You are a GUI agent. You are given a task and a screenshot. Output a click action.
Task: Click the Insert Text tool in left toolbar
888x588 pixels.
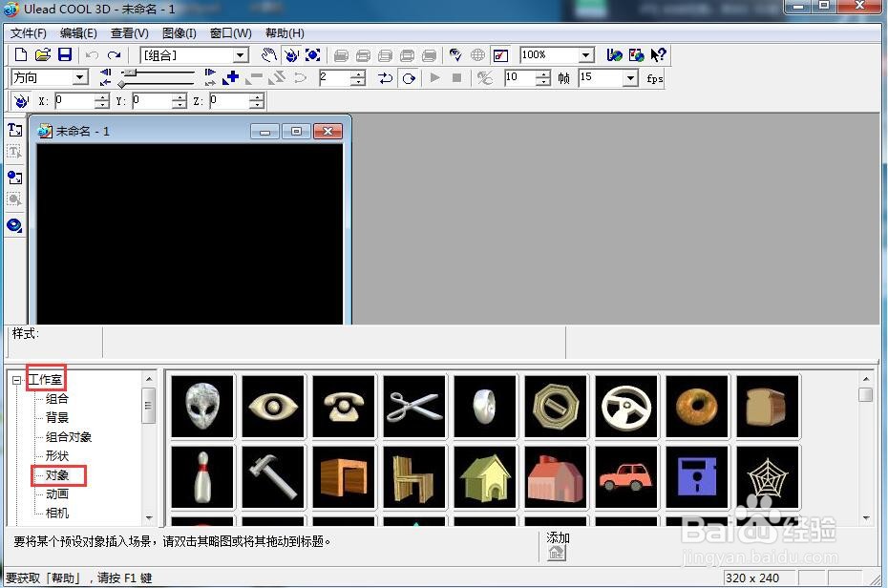[x=14, y=130]
